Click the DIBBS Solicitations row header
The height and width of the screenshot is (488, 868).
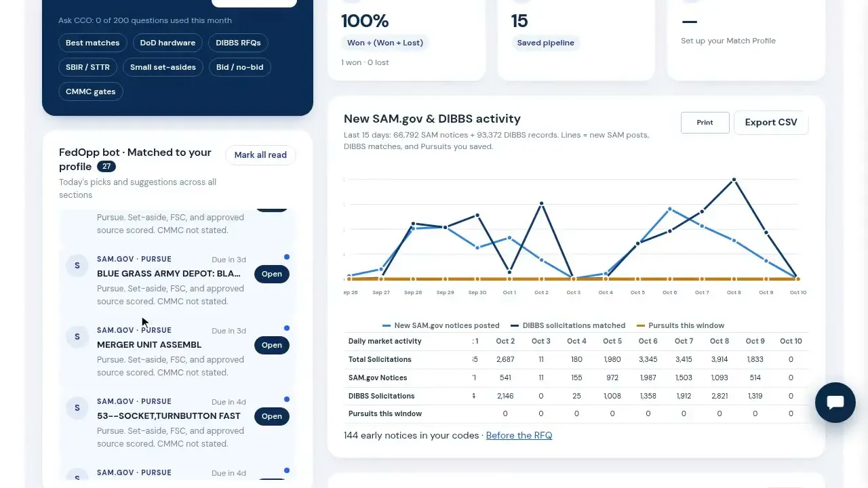[x=381, y=396]
